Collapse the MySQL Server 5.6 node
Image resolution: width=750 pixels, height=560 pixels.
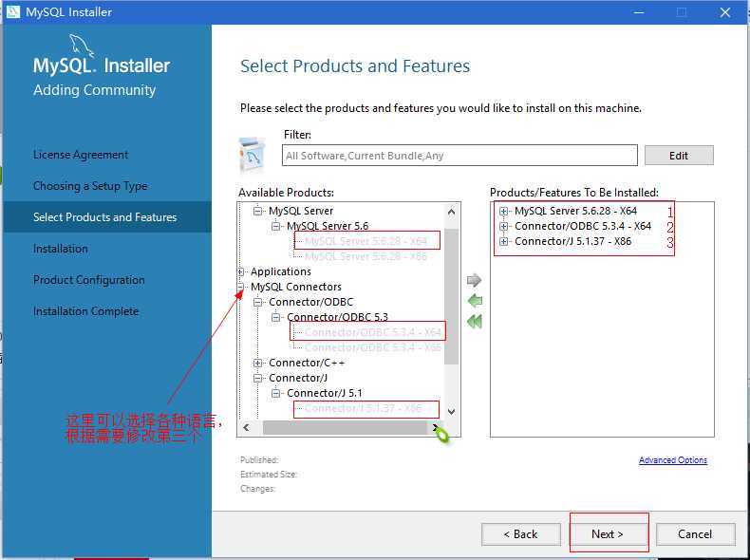(x=276, y=226)
